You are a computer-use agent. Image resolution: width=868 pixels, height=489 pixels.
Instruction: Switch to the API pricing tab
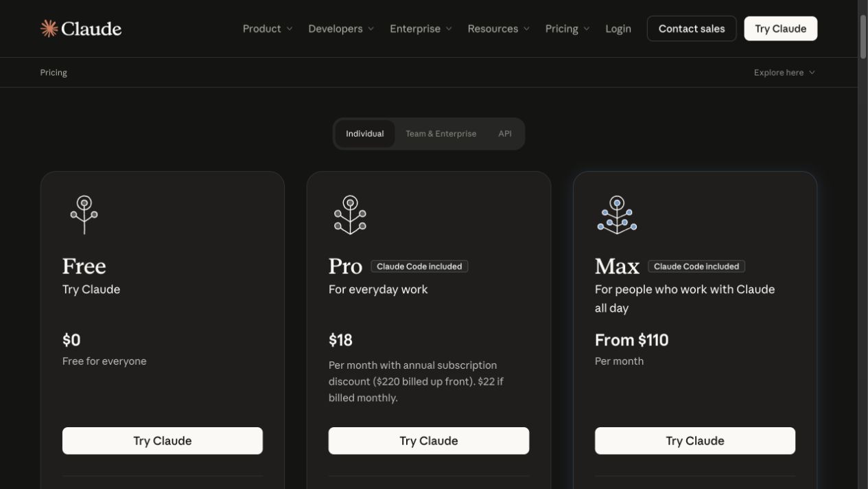[505, 134]
